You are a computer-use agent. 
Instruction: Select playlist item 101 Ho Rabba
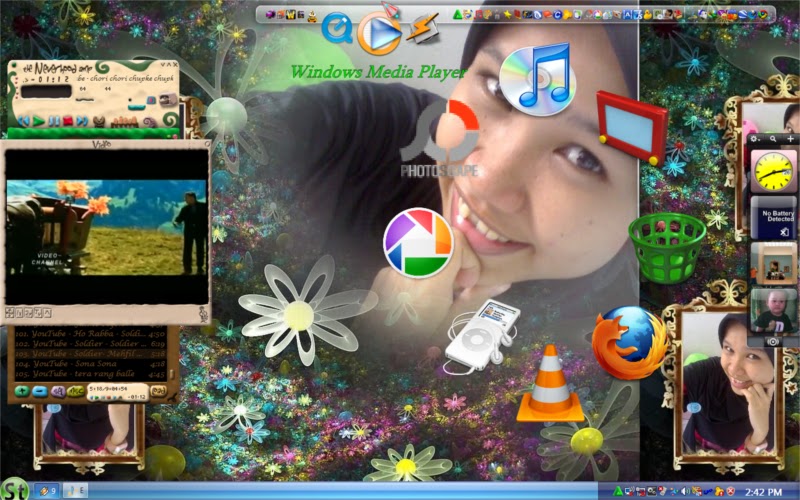pyautogui.click(x=90, y=334)
